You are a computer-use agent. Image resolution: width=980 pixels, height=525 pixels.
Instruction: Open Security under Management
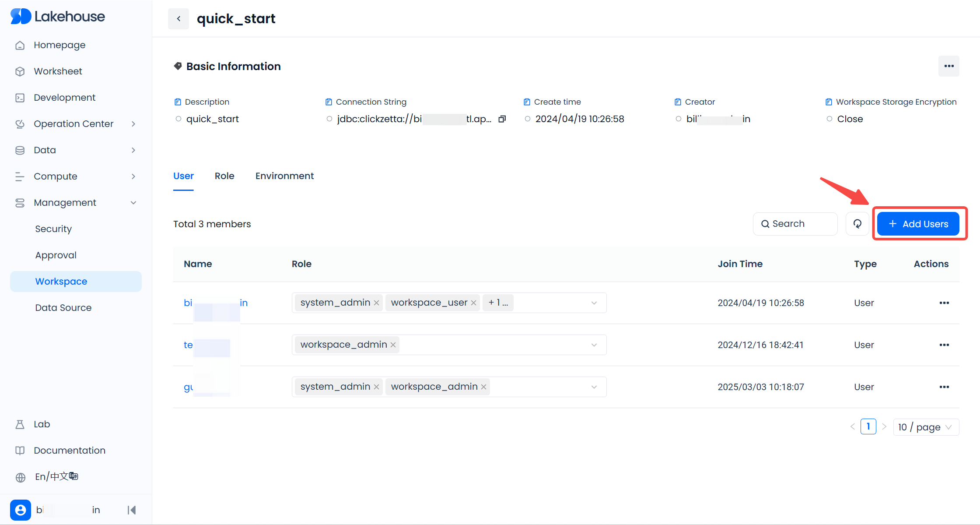pyautogui.click(x=53, y=229)
